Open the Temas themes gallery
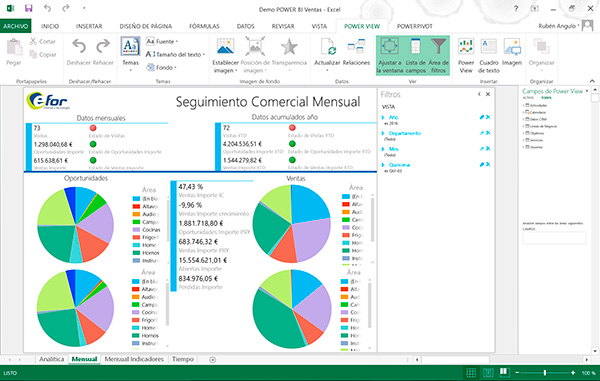This screenshot has width=600, height=381. pyautogui.click(x=130, y=54)
